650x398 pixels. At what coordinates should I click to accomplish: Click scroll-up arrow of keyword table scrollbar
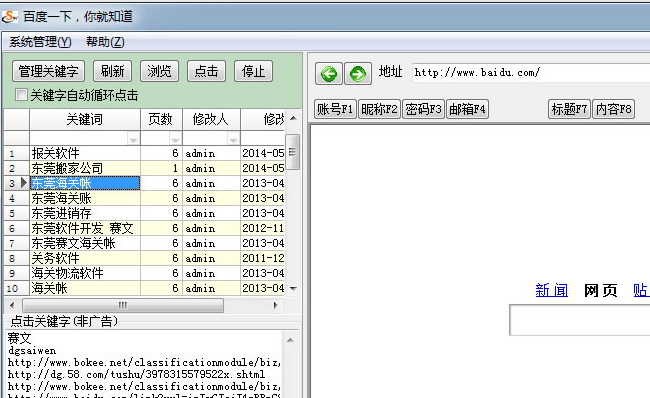point(293,119)
